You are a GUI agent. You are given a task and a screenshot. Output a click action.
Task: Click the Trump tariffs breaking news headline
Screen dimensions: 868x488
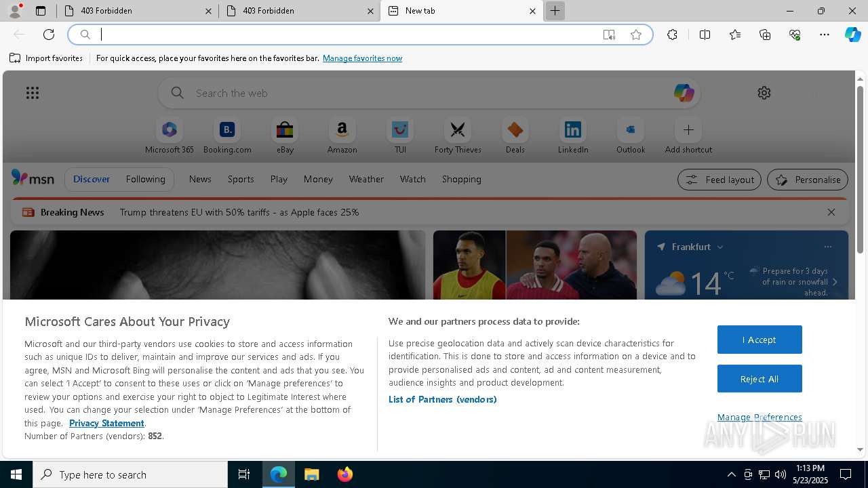[239, 212]
